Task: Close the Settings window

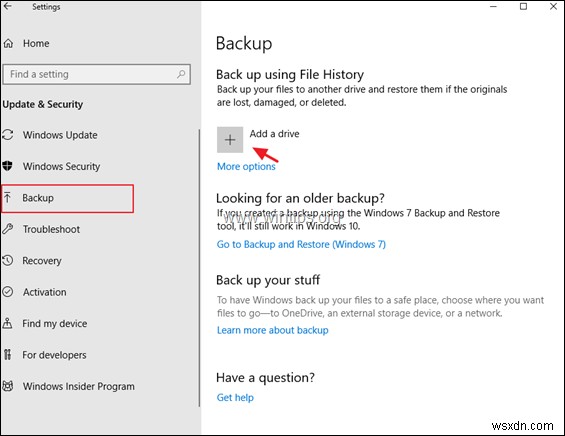Action: 553,6
